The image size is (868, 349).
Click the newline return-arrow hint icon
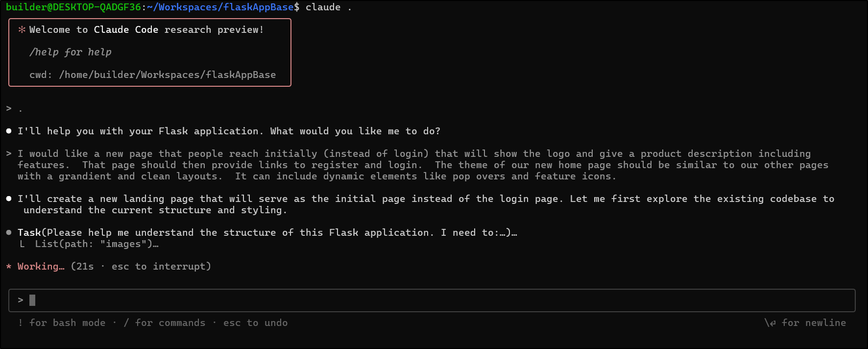click(770, 323)
